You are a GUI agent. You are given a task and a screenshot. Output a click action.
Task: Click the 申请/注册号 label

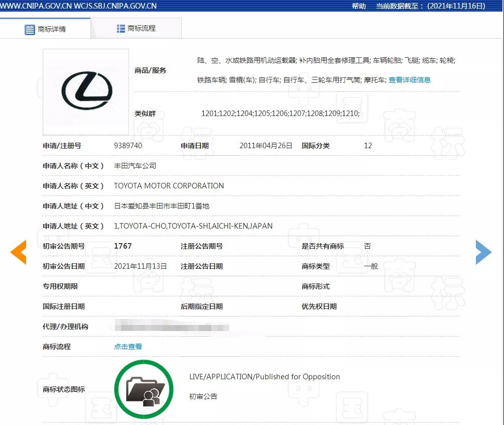click(x=62, y=146)
